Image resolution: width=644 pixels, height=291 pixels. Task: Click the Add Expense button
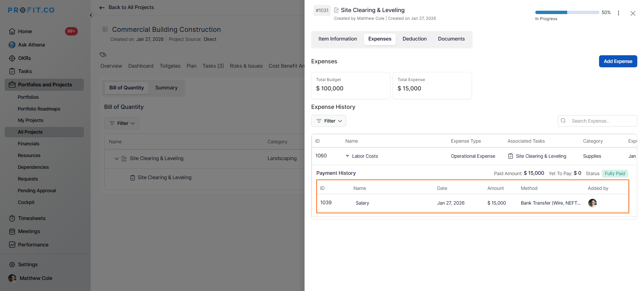point(618,61)
